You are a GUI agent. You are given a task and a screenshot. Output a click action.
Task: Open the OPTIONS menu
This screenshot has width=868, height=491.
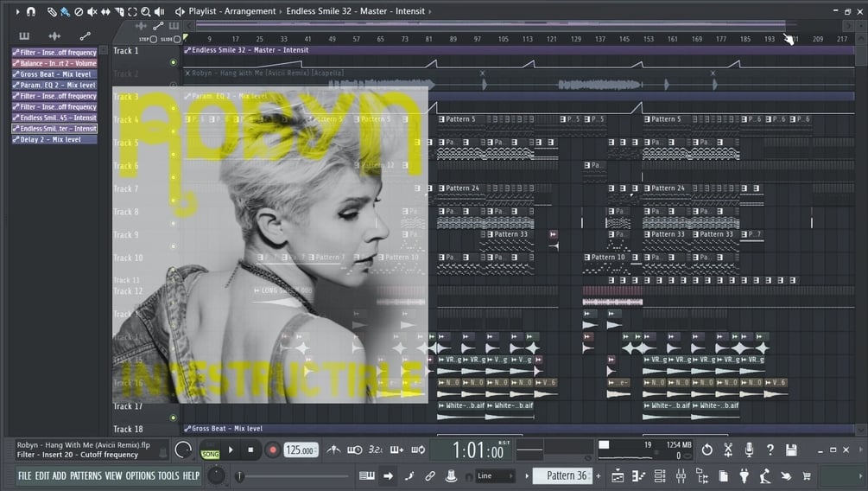point(140,475)
